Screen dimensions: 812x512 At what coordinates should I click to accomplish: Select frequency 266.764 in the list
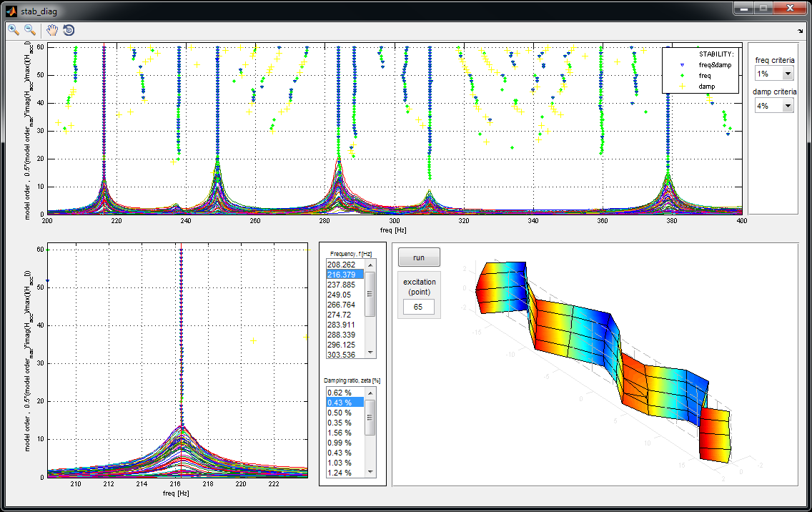click(x=345, y=305)
